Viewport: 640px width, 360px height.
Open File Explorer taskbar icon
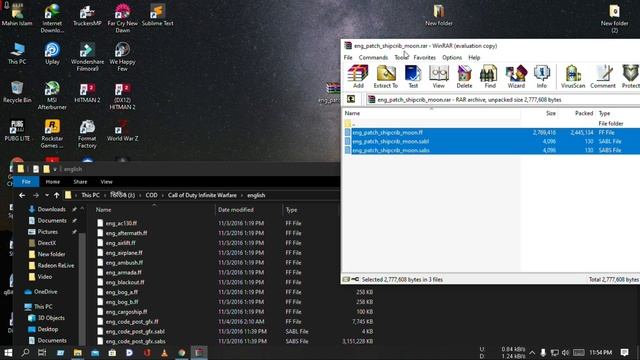click(x=78, y=353)
